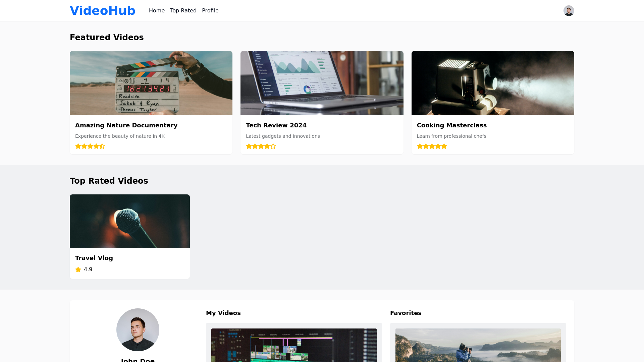
Task: Open the Profile navigation link
Action: [210, 11]
